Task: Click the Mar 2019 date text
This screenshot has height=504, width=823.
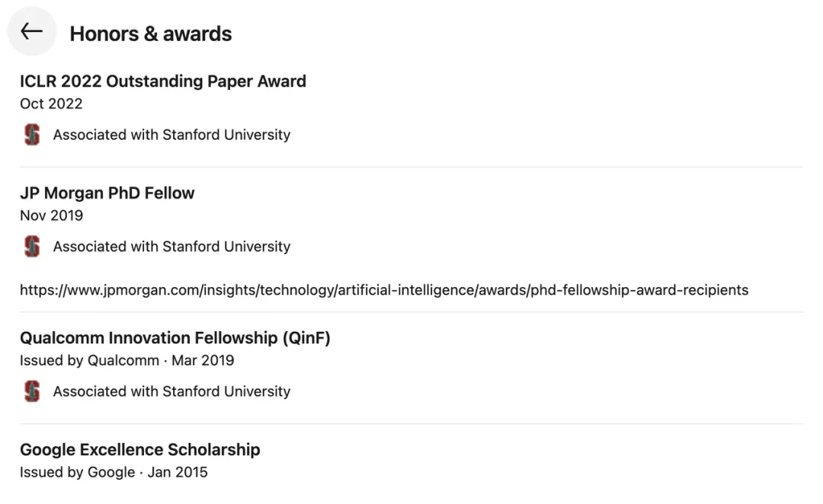Action: tap(203, 360)
